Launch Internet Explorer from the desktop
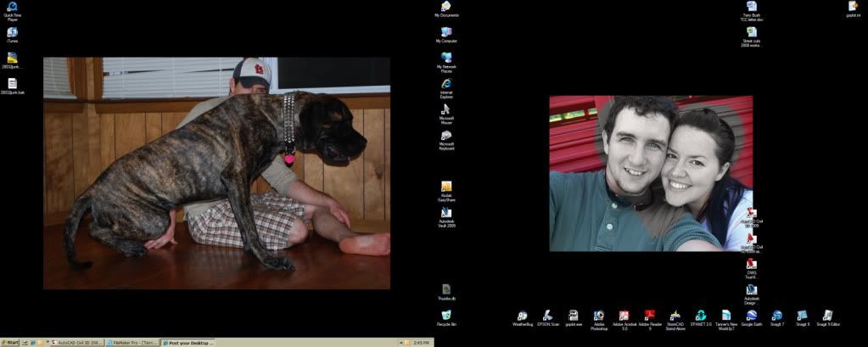Viewport: 868px width, 347px height. coord(446,88)
